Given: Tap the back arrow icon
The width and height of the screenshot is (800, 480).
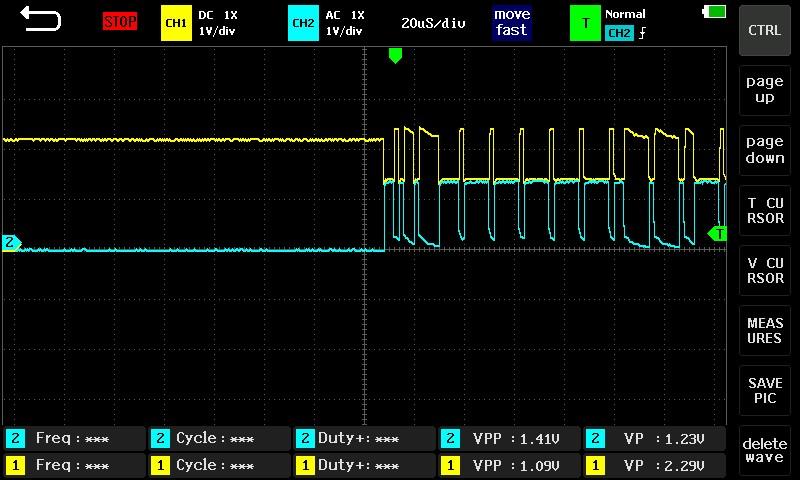Looking at the screenshot, I should pyautogui.click(x=40, y=19).
